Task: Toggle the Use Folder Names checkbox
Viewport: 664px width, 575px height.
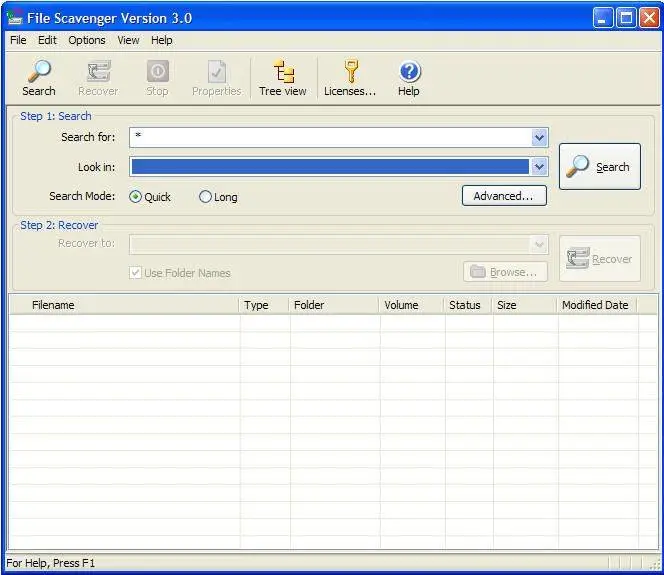Action: tap(135, 272)
